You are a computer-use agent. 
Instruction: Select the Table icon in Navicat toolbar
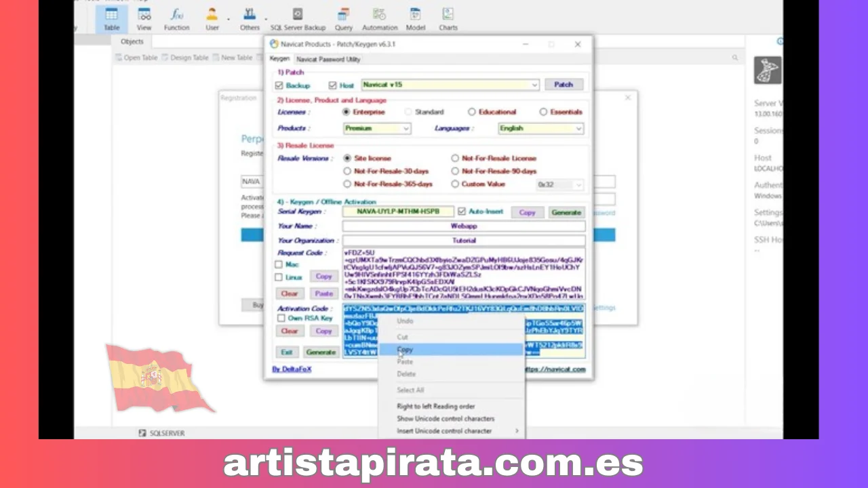112,18
